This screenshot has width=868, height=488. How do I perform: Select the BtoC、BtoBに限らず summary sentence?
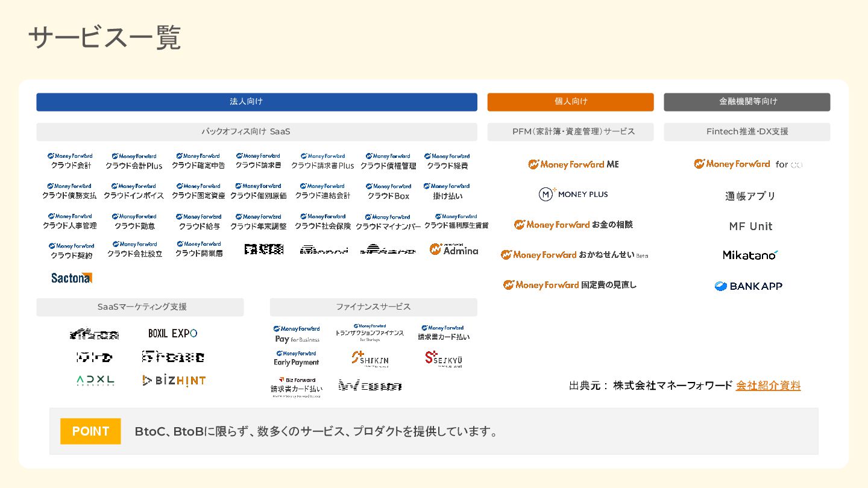[x=318, y=431]
